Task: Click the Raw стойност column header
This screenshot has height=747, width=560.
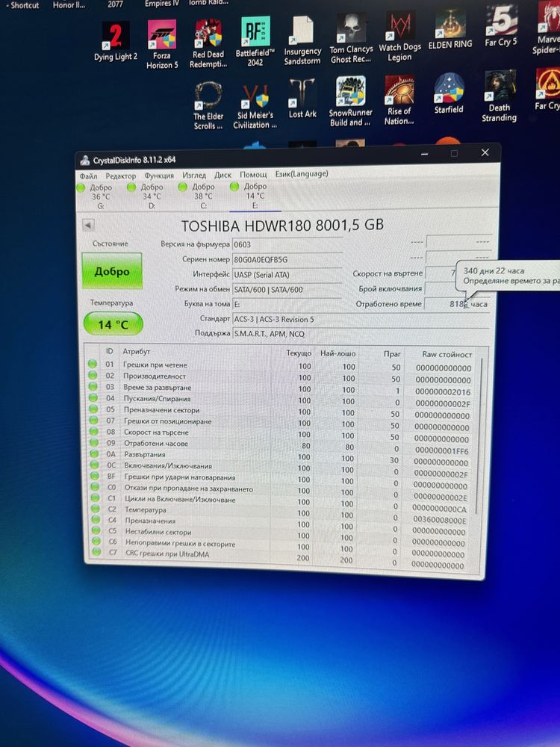Action: pyautogui.click(x=447, y=354)
